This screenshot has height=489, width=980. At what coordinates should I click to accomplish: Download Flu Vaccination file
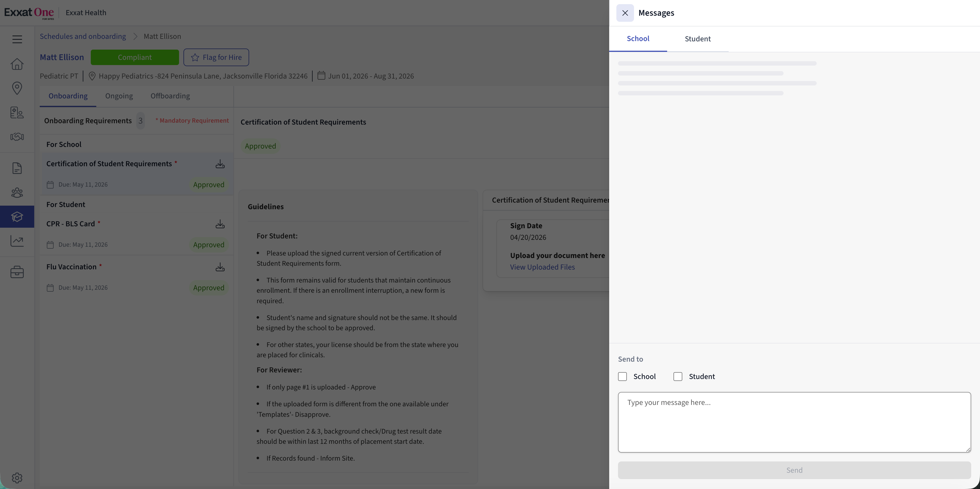[x=220, y=267]
